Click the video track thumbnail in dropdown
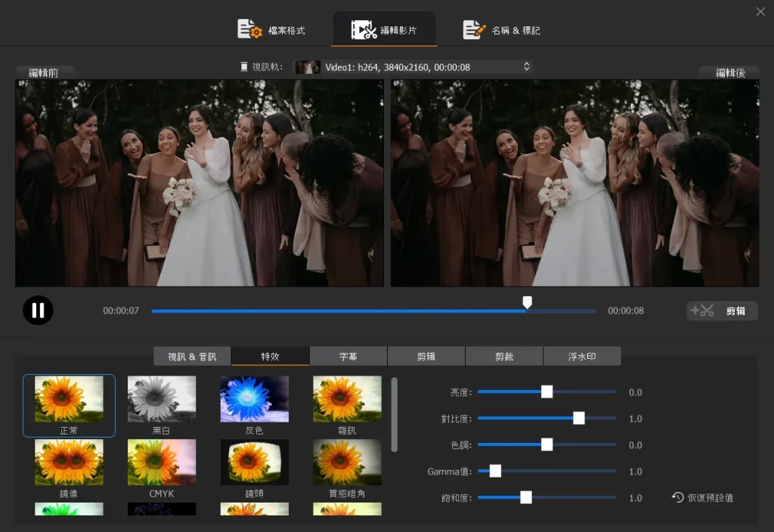This screenshot has width=774, height=532. 308,67
